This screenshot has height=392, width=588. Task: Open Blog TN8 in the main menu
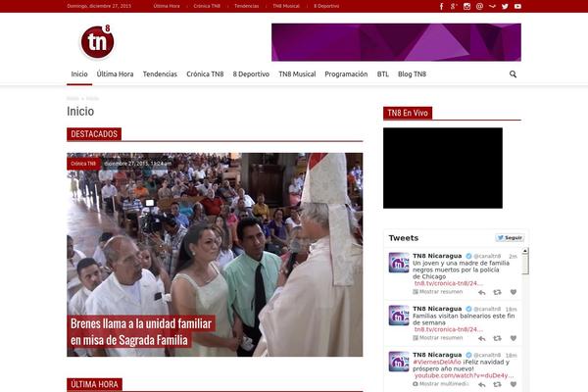[x=412, y=74]
